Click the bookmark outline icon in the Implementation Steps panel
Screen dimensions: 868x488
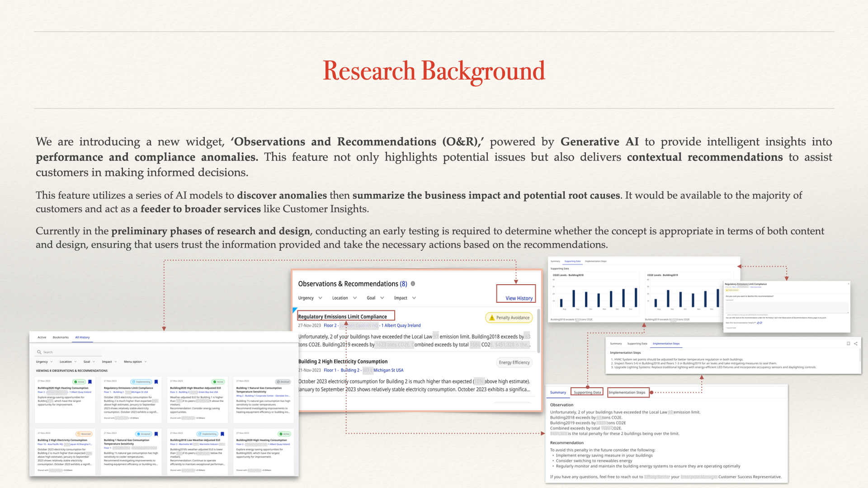click(848, 343)
